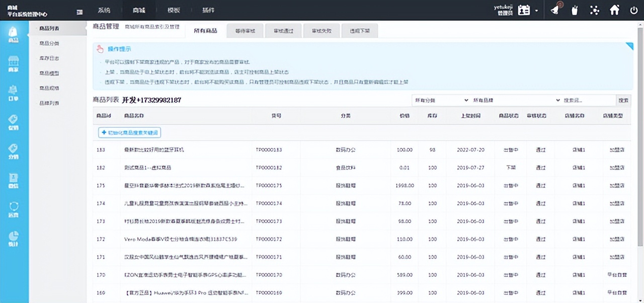644x303 pixels.
Task: Select the 商家 icon in the sidebar
Action: pos(14,64)
